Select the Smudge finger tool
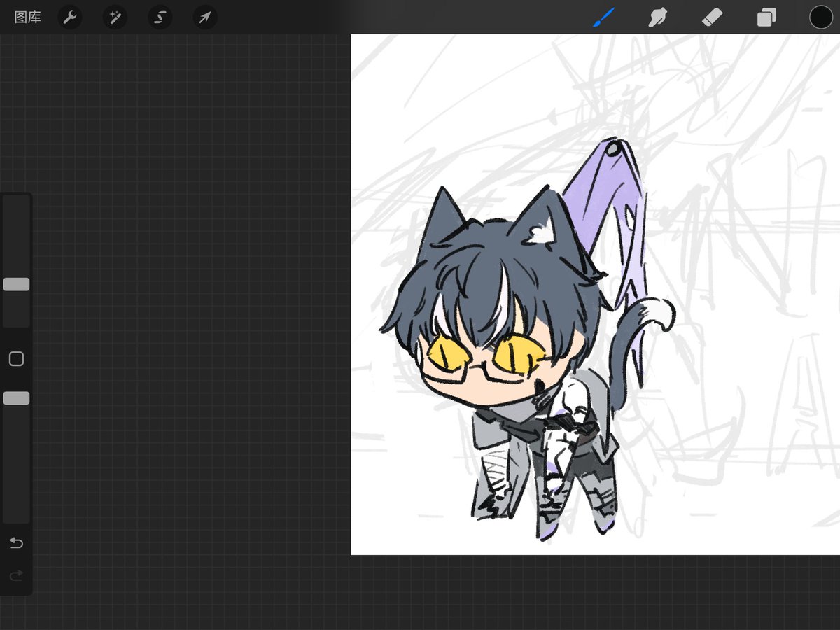 click(657, 17)
